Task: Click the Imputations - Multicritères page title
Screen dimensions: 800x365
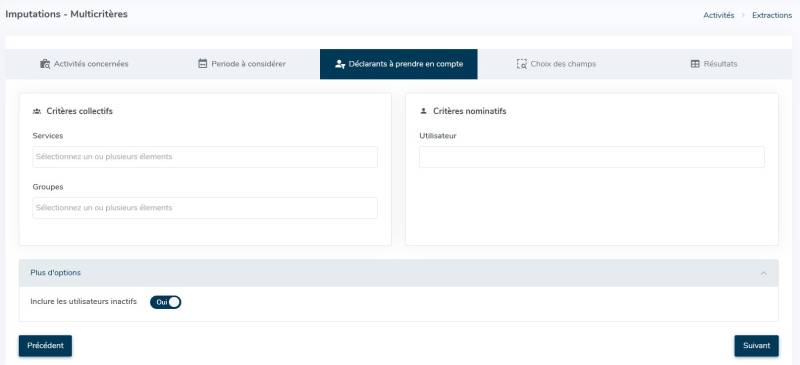Action: tap(67, 14)
